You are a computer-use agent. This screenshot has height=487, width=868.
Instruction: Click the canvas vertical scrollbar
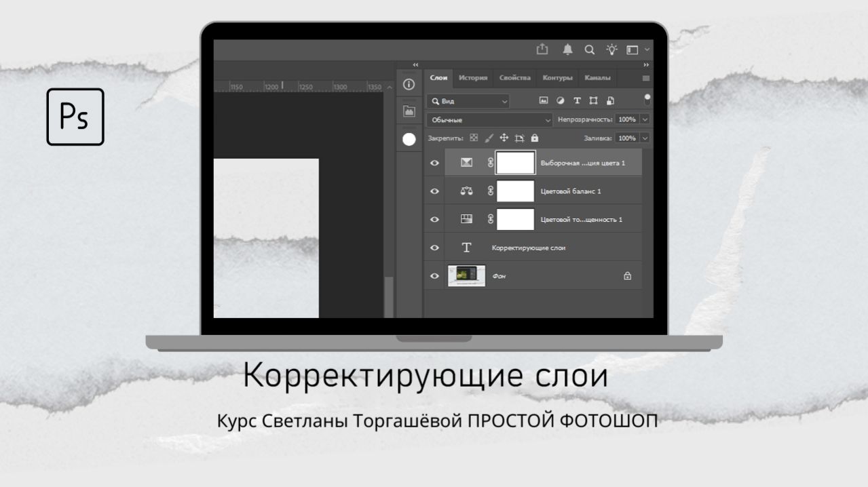pyautogui.click(x=389, y=296)
